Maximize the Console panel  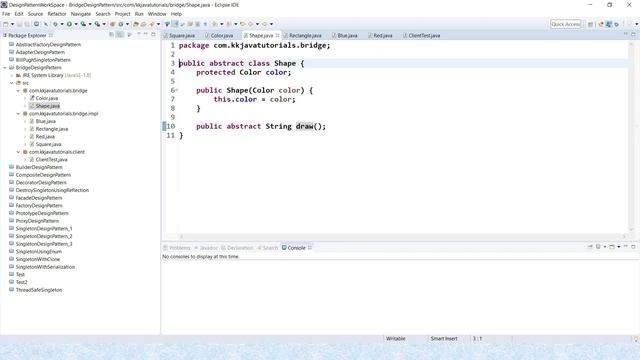(633, 247)
